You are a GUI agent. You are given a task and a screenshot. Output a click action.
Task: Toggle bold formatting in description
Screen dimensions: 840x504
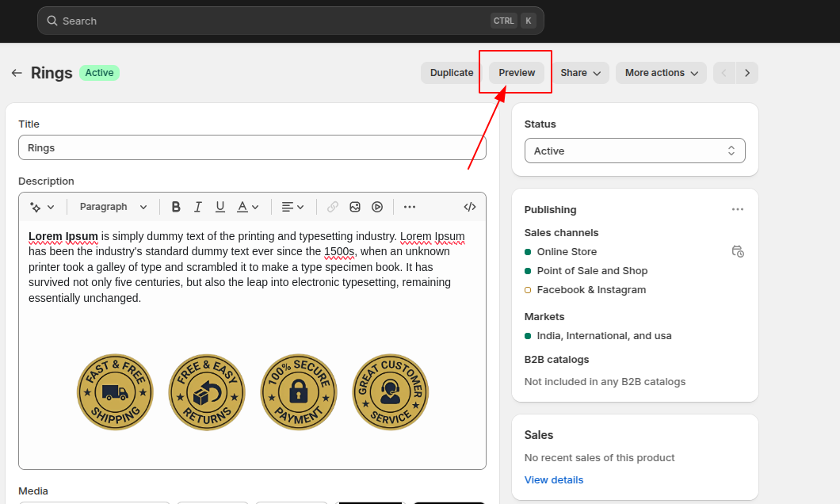[176, 207]
